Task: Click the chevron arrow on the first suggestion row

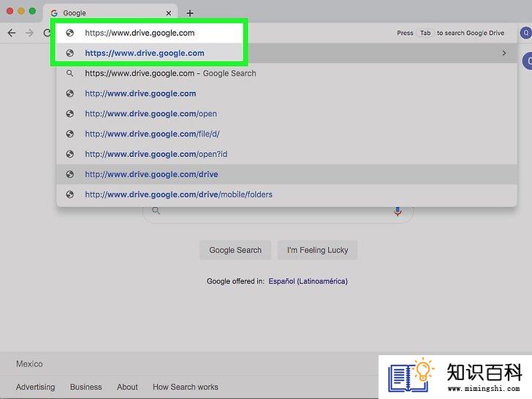Action: coord(504,53)
